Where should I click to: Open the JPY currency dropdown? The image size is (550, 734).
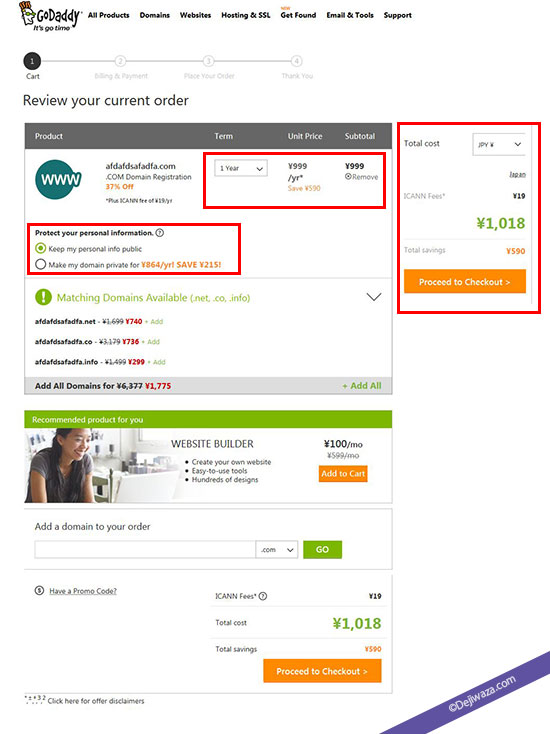pyautogui.click(x=499, y=144)
